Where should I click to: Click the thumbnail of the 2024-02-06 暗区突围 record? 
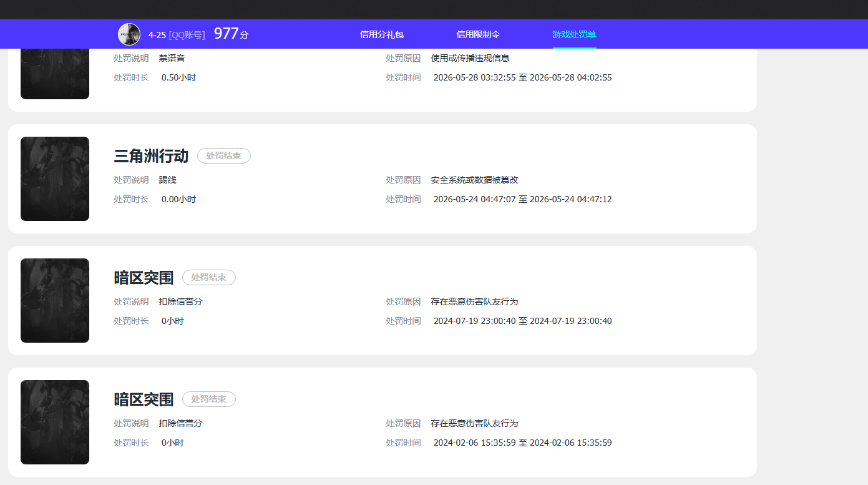click(x=55, y=422)
